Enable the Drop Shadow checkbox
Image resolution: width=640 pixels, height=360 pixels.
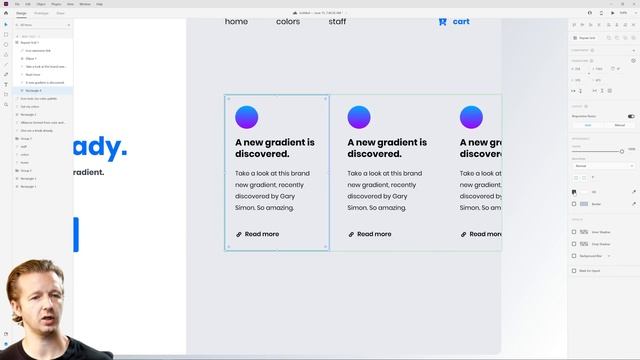click(x=574, y=244)
